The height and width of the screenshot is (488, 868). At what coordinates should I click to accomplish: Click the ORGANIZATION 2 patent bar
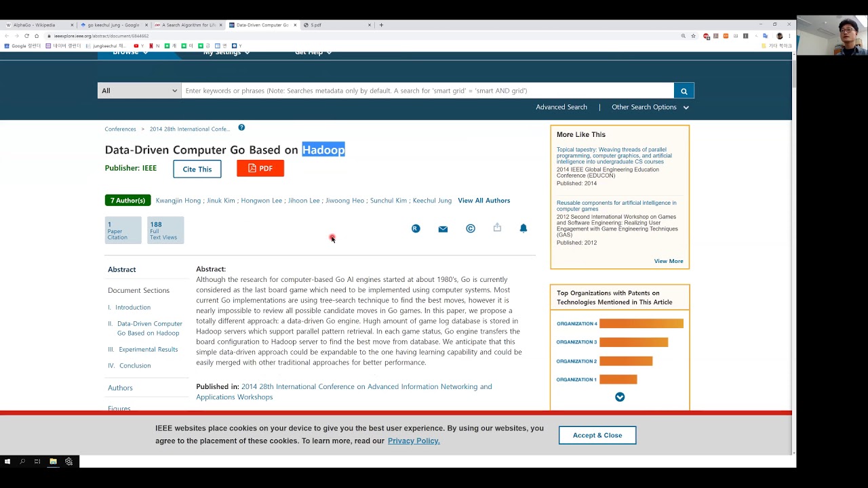[x=626, y=361]
